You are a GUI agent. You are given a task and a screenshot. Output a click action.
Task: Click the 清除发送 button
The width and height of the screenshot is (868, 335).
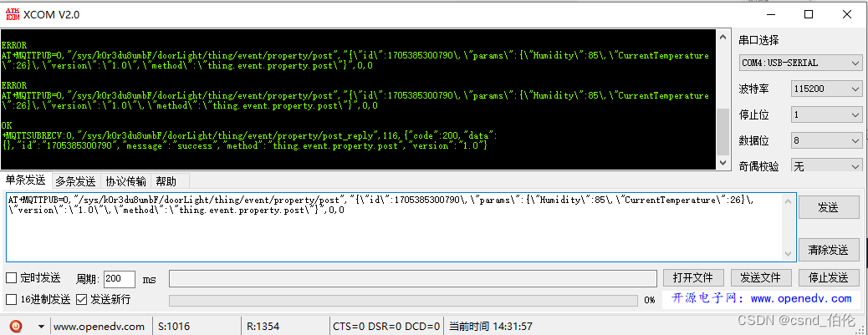point(828,250)
